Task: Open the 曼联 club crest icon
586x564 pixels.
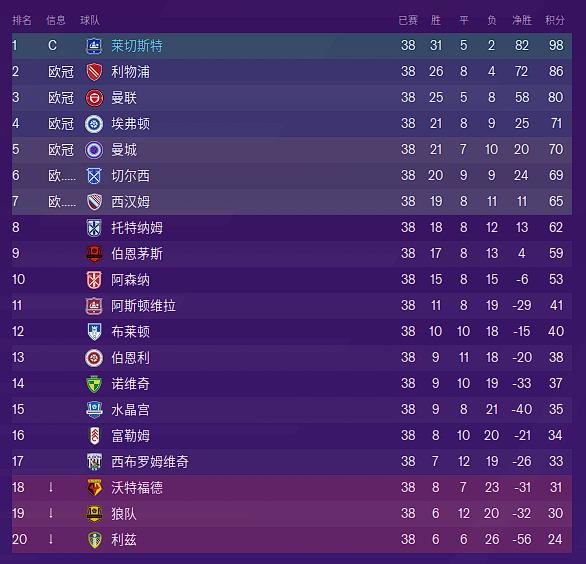Action: 94,98
